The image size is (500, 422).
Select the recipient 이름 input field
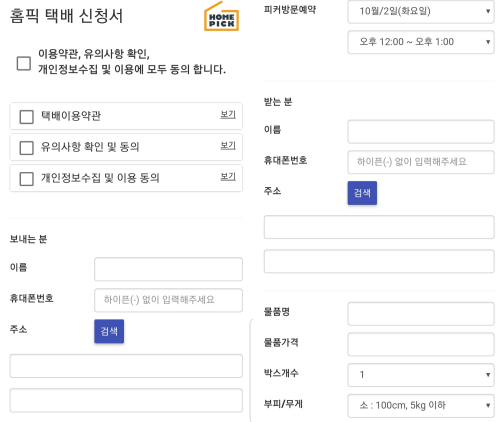421,132
